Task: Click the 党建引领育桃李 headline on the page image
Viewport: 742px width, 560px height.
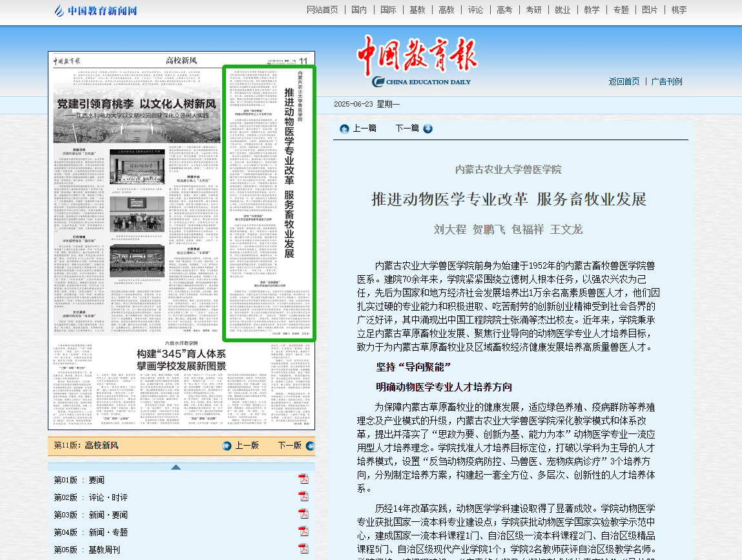Action: point(136,104)
